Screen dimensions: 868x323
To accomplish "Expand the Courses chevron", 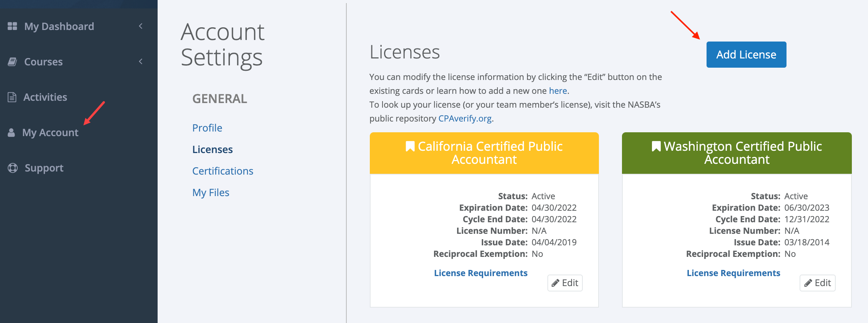I will coord(141,61).
